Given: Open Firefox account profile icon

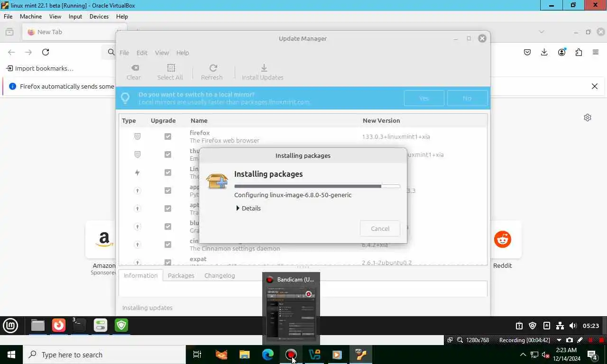Looking at the screenshot, I should point(561,52).
